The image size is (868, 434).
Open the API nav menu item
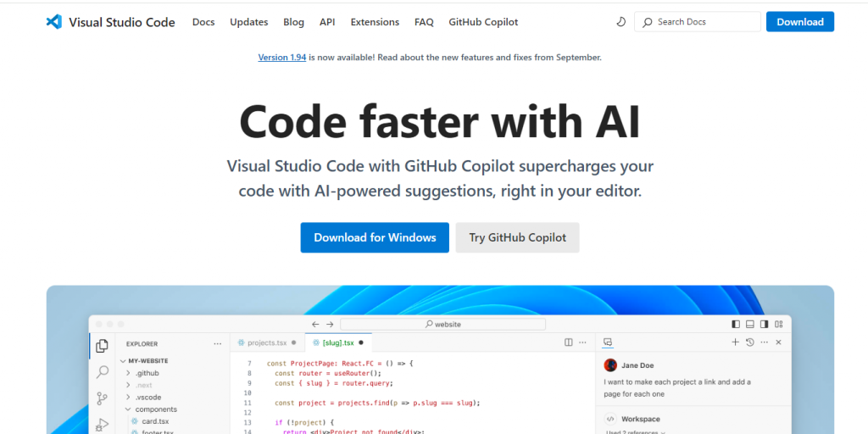327,22
